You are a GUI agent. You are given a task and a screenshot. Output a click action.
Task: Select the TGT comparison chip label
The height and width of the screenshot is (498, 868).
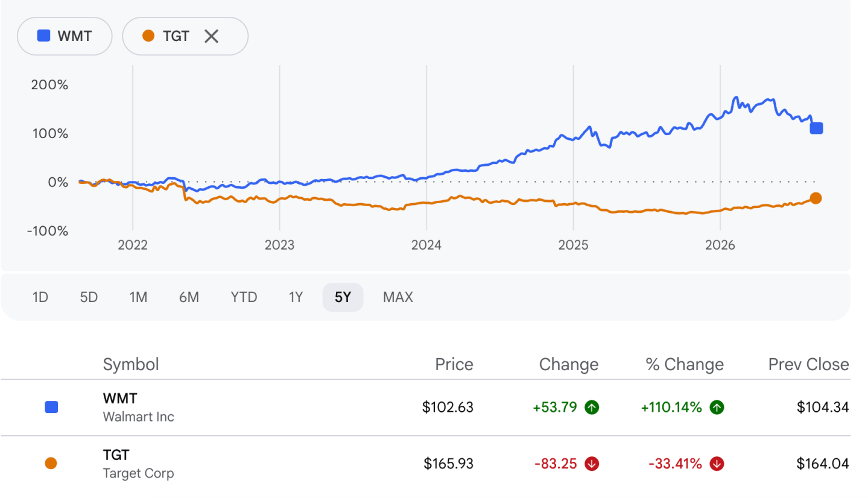[176, 36]
